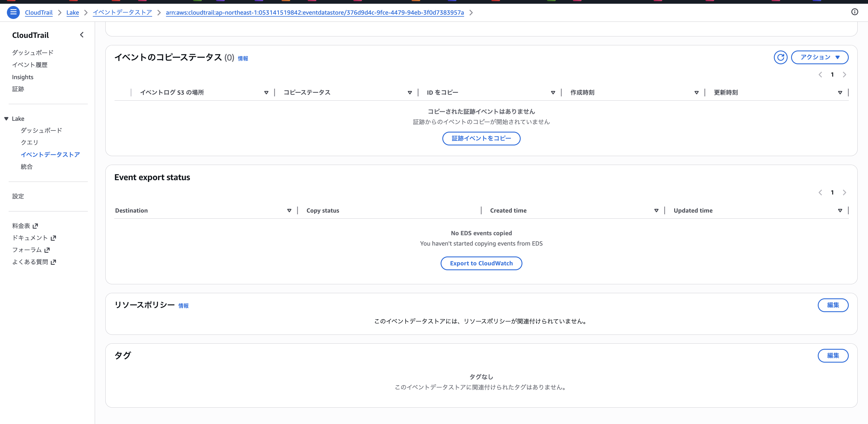Sort by Updated time column arrow
Image resolution: width=868 pixels, height=424 pixels.
pos(840,211)
